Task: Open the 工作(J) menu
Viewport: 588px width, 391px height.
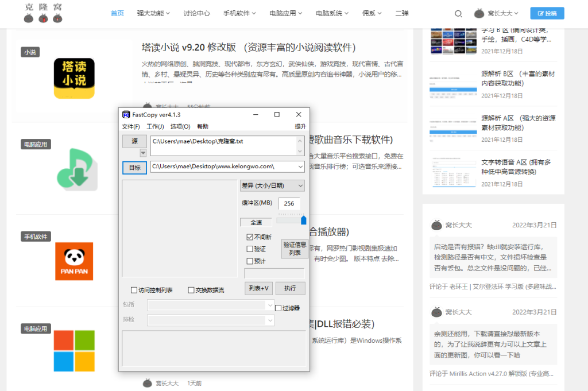Action: click(155, 127)
